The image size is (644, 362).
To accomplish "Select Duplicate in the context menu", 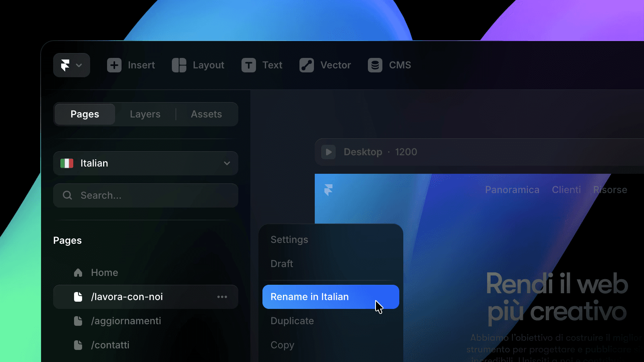I will tap(292, 321).
